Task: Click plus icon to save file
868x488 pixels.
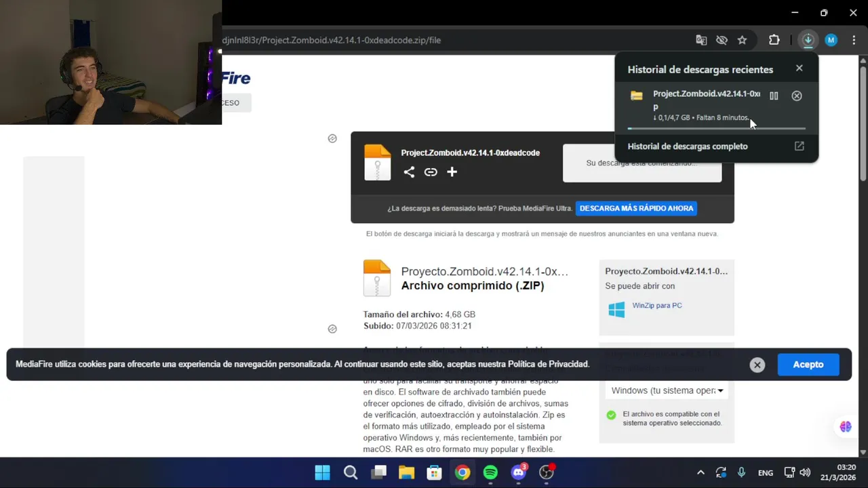Action: (x=452, y=172)
